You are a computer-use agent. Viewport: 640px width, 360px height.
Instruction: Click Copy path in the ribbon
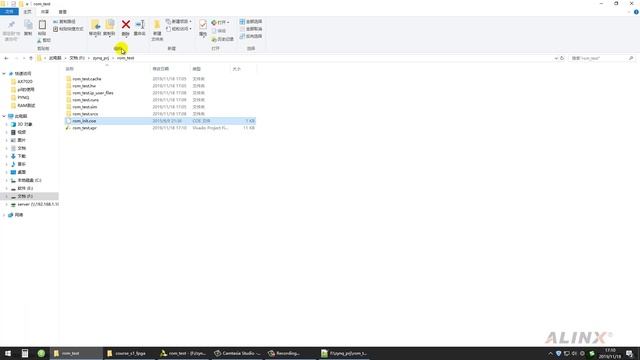[64, 22]
